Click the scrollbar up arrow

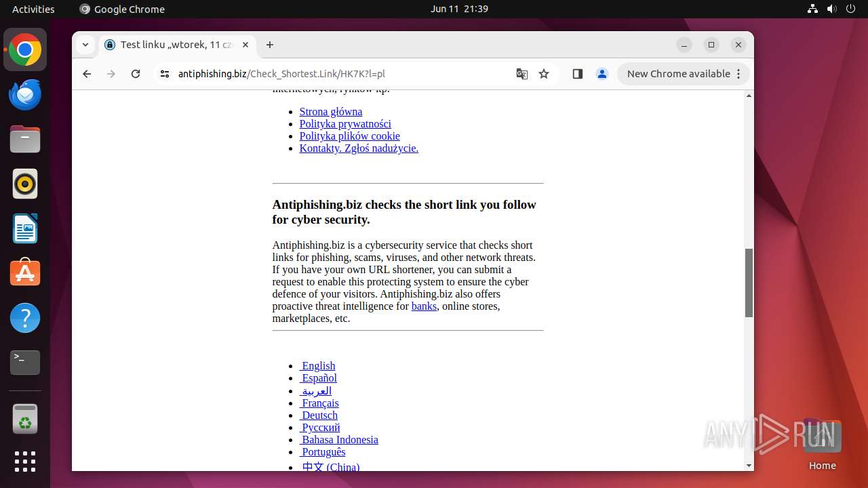pos(749,95)
